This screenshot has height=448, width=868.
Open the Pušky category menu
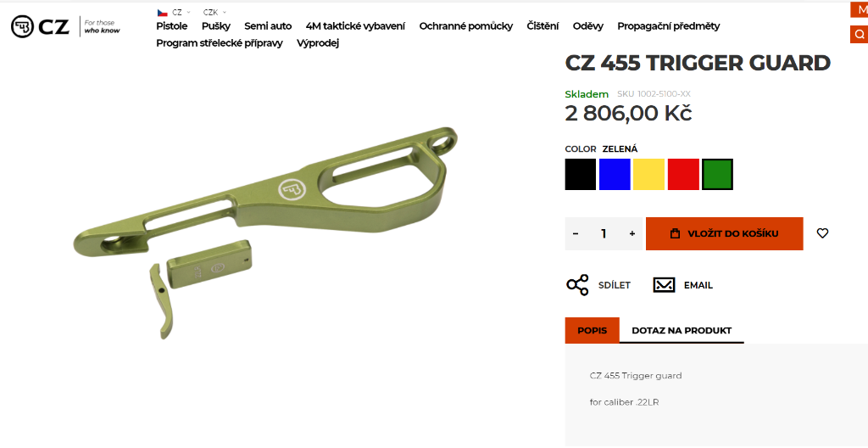[x=216, y=26]
